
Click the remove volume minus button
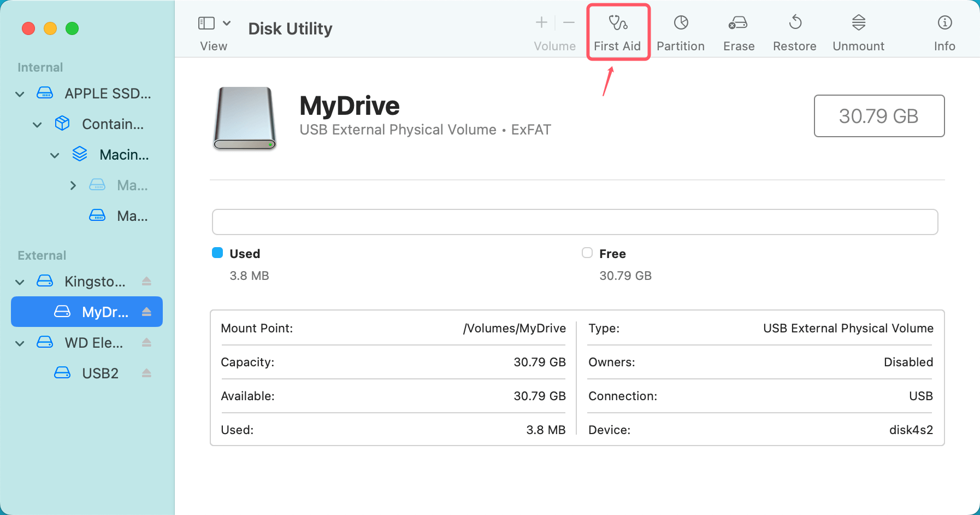click(569, 23)
